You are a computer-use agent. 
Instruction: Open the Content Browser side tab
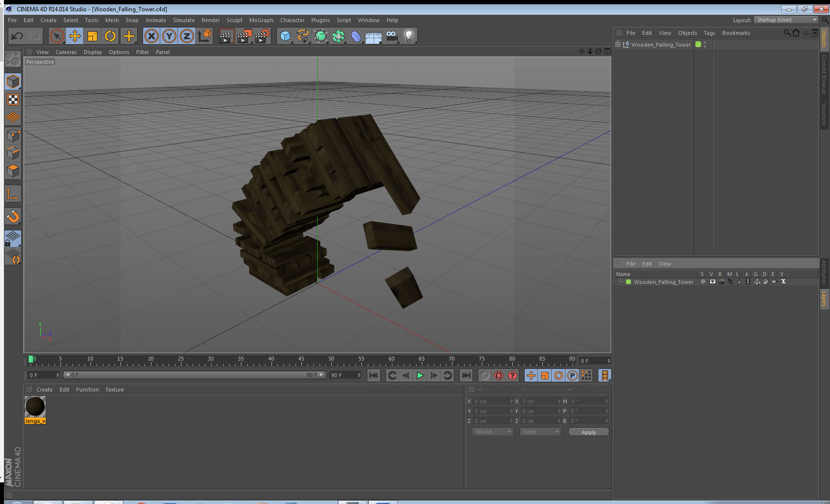(x=824, y=74)
